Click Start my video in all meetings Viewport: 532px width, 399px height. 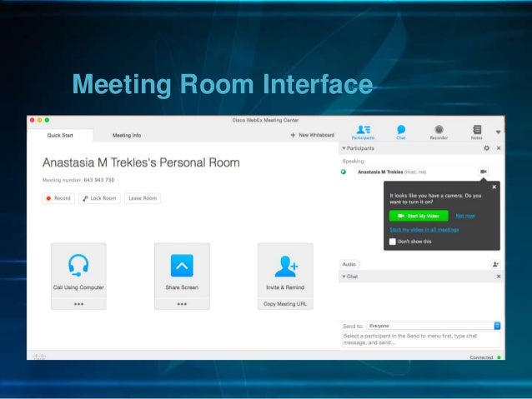click(x=424, y=230)
